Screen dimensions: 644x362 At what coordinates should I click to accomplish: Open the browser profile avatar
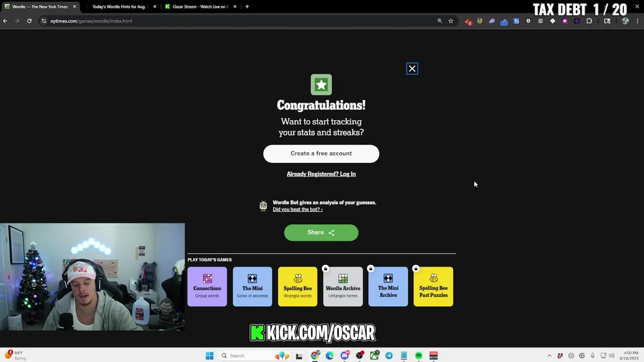[625, 21]
